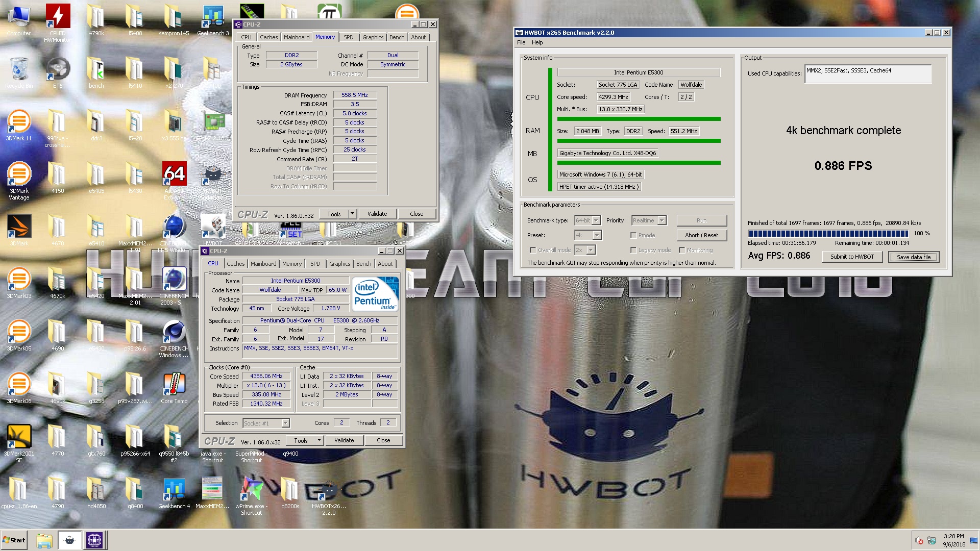
Task: Open the wPrime.exe shortcut icon
Action: click(x=252, y=496)
